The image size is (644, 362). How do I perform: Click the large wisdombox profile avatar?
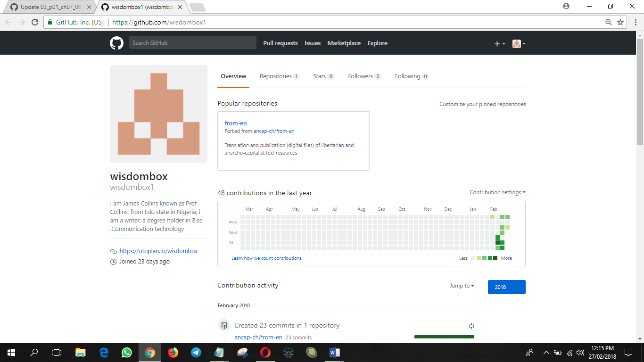(x=158, y=114)
